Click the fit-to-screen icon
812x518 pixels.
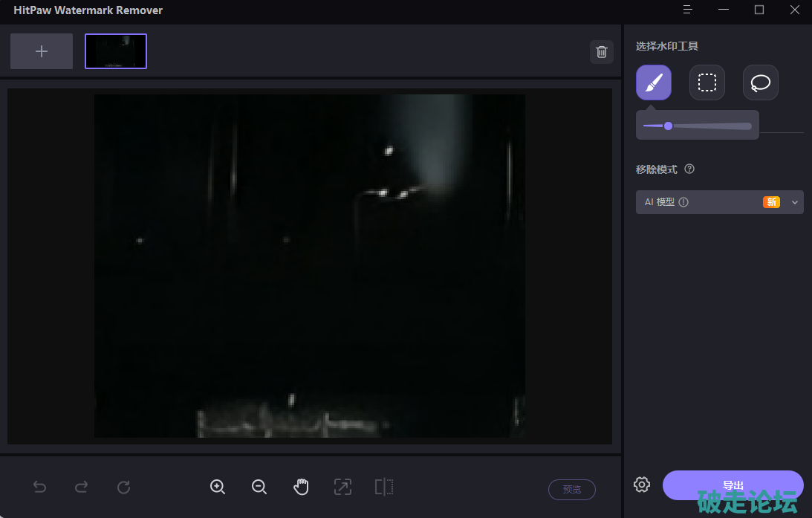[x=342, y=487]
